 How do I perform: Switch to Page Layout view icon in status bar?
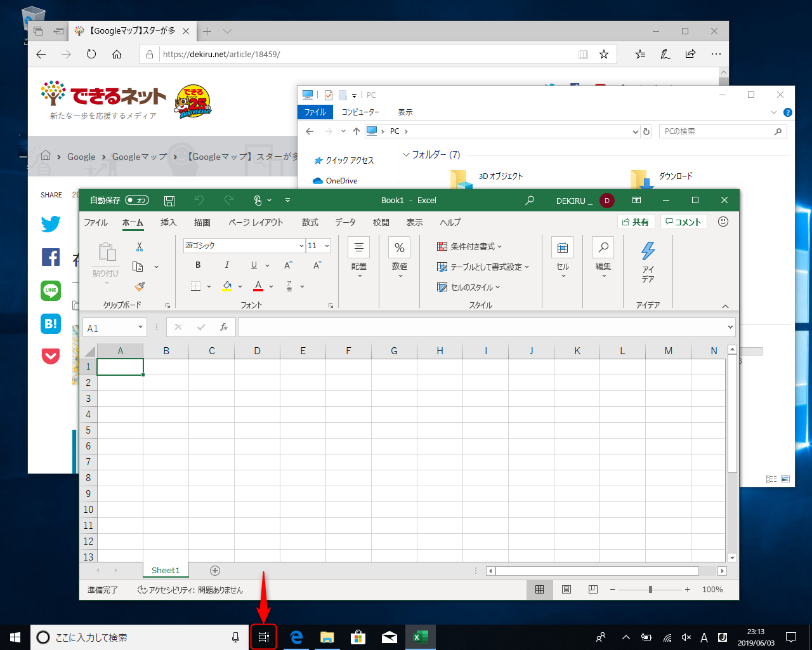point(566,590)
